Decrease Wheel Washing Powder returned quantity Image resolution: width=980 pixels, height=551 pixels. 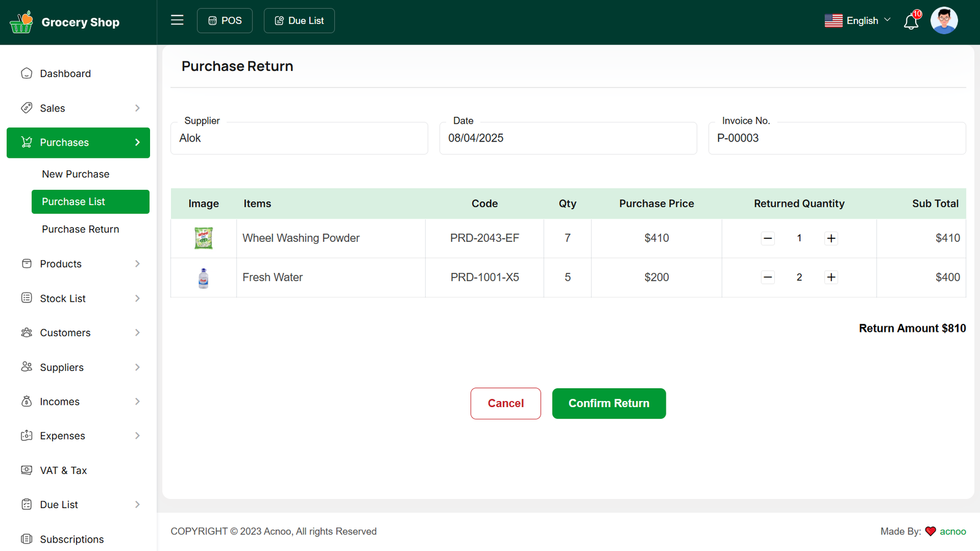coord(767,238)
